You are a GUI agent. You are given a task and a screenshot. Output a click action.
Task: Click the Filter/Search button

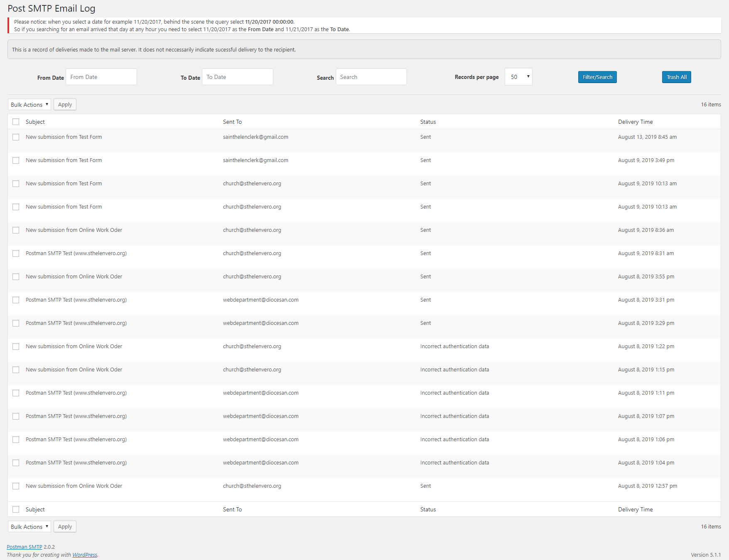coord(597,77)
